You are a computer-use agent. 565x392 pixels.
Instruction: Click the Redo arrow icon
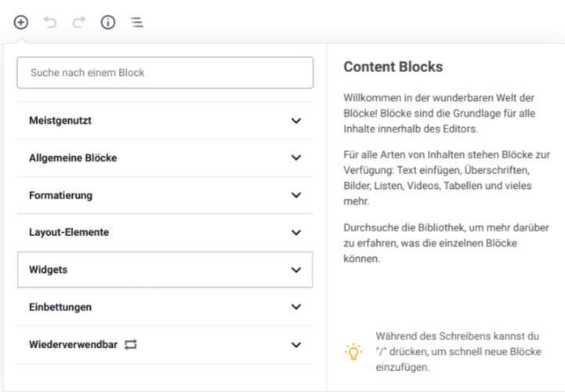tap(79, 23)
